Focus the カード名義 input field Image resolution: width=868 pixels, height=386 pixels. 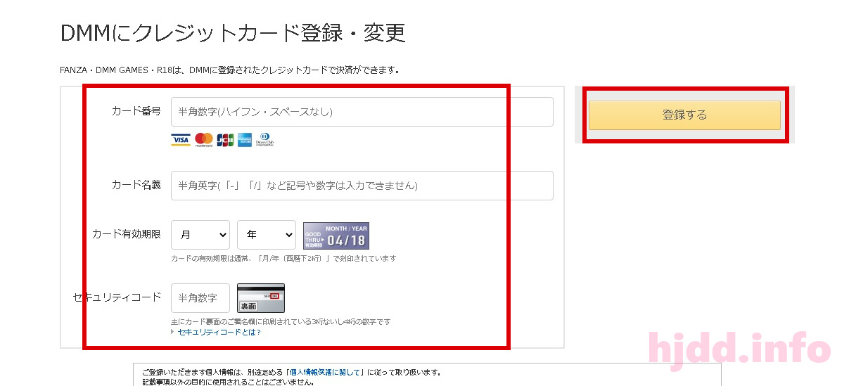[x=362, y=186]
